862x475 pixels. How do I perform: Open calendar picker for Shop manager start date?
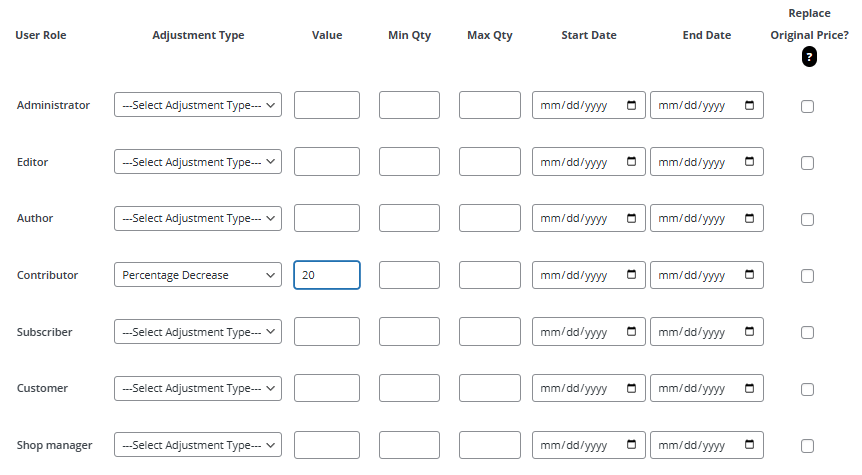coord(631,446)
